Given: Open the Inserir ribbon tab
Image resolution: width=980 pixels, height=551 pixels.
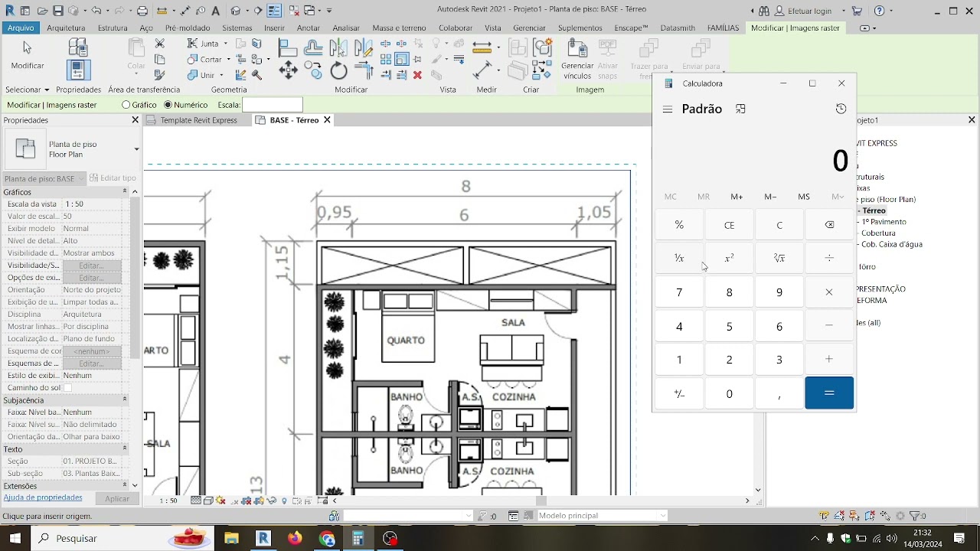Looking at the screenshot, I should click(x=274, y=28).
